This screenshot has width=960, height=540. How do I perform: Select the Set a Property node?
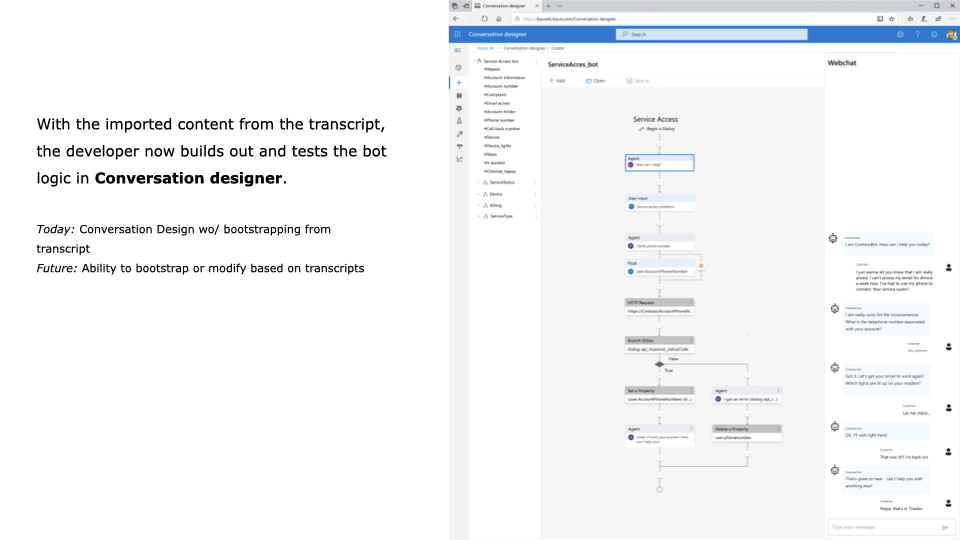tap(659, 395)
